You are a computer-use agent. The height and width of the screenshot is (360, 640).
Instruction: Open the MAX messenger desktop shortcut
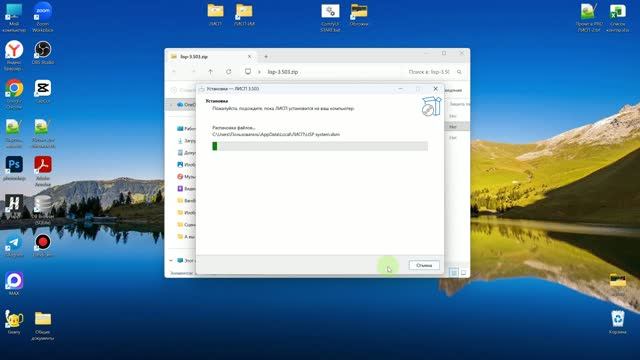[14, 284]
